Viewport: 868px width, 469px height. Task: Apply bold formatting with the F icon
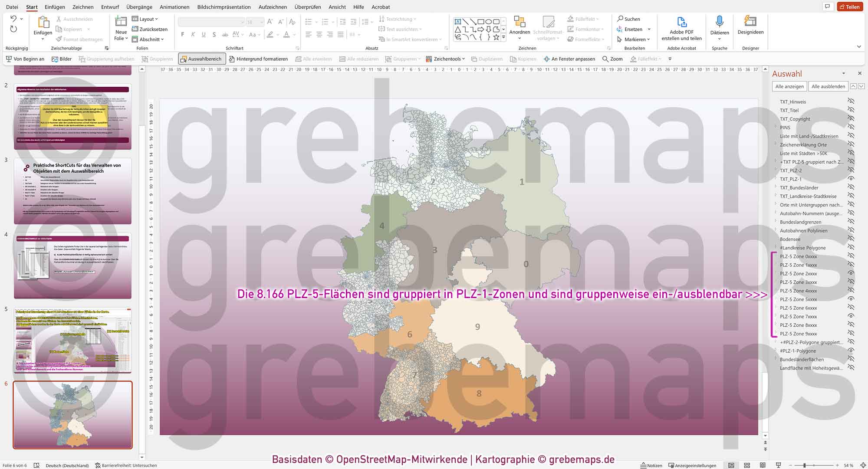click(182, 34)
